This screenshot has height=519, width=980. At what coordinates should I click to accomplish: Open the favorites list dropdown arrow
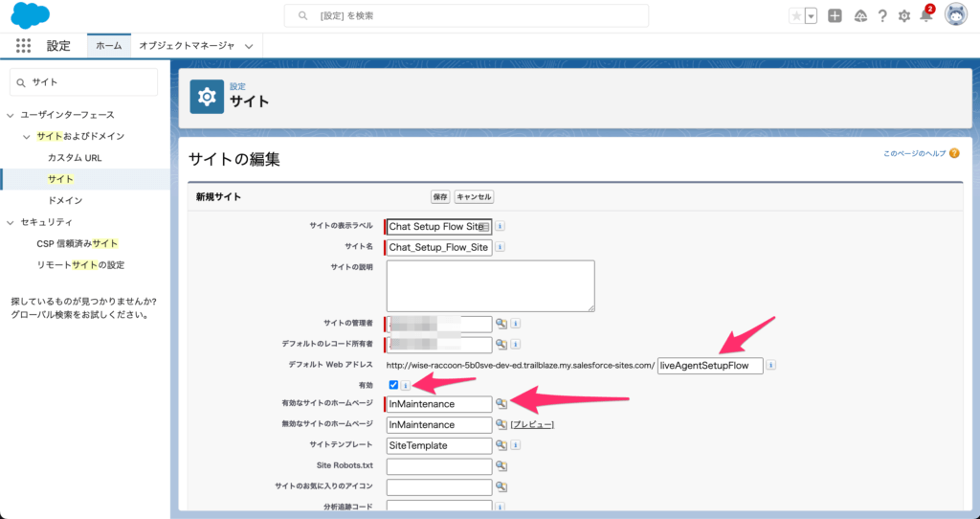[812, 16]
